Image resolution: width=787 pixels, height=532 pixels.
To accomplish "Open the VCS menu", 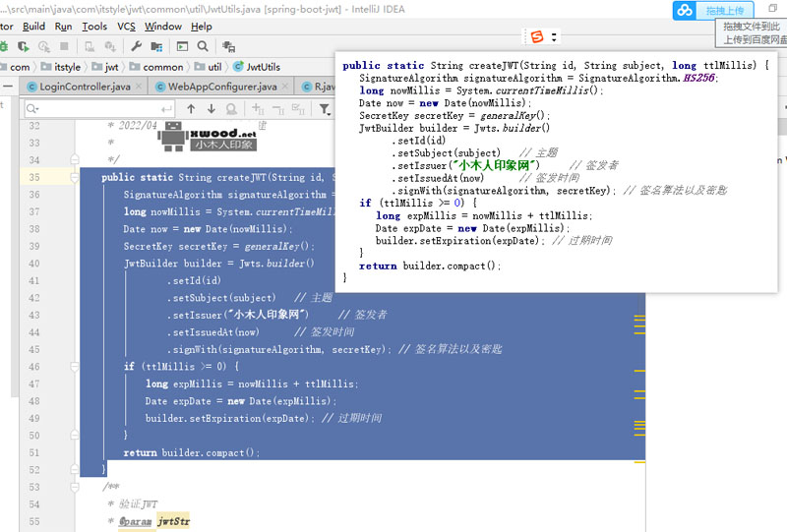I will click(x=126, y=27).
